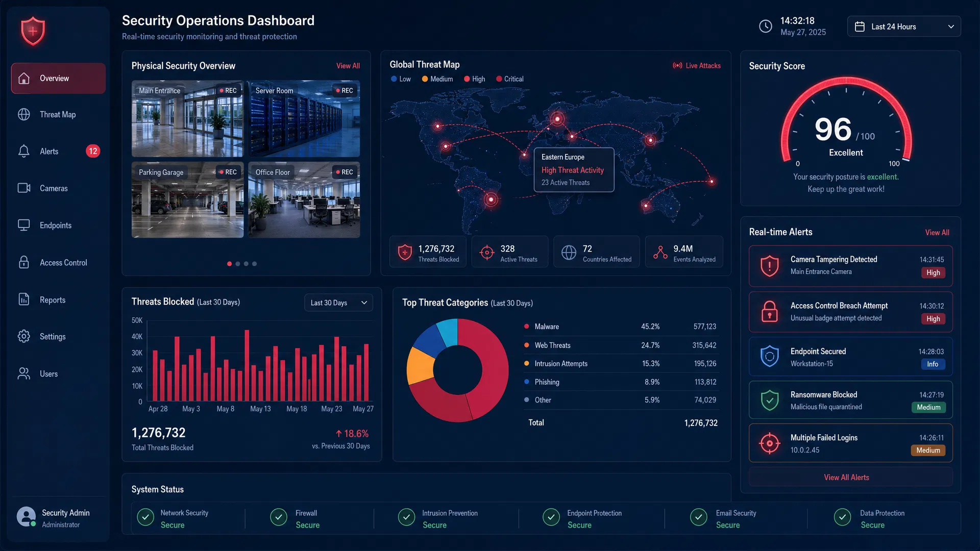Select the first carousel page dot
This screenshot has height=551, width=980.
coord(229,264)
